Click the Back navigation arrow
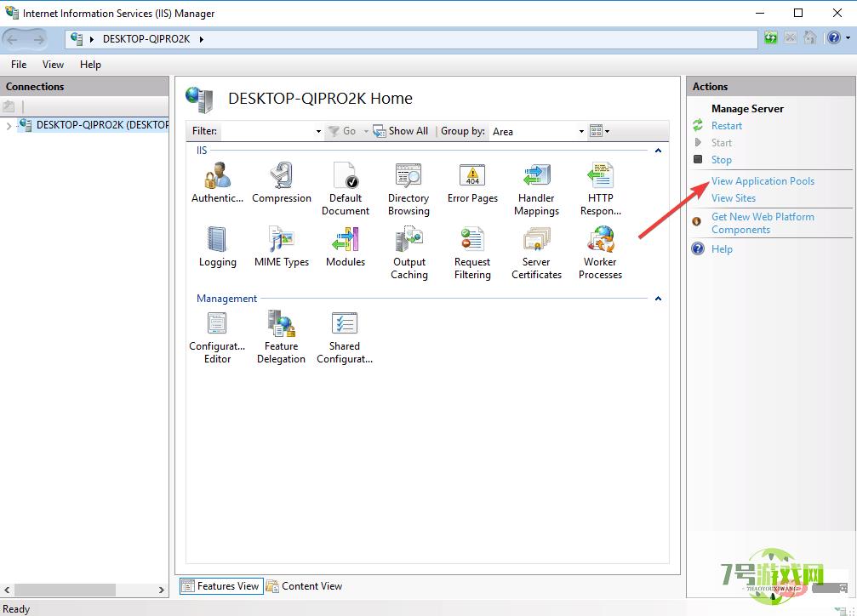This screenshot has height=616, width=857. click(13, 39)
